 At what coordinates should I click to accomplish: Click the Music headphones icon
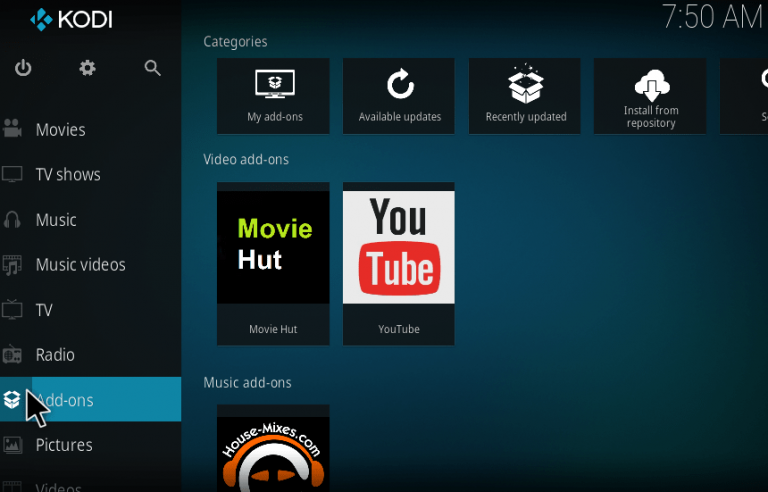pos(12,220)
